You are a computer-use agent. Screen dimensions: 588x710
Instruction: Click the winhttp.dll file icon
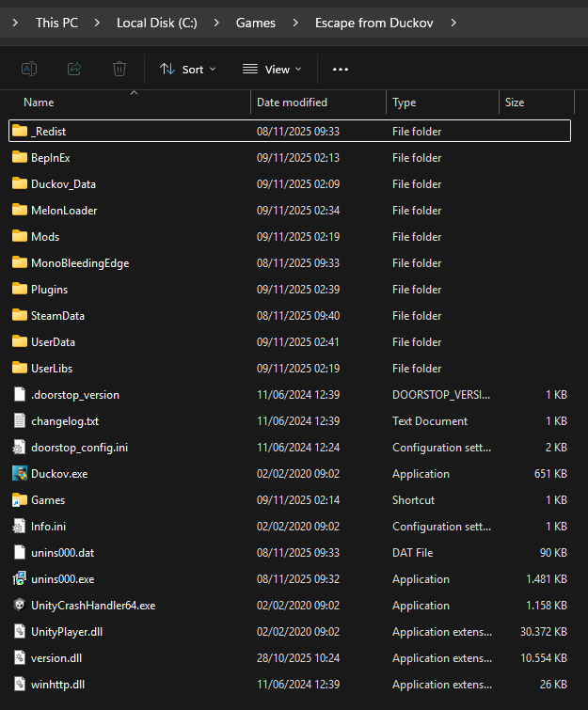[20, 684]
